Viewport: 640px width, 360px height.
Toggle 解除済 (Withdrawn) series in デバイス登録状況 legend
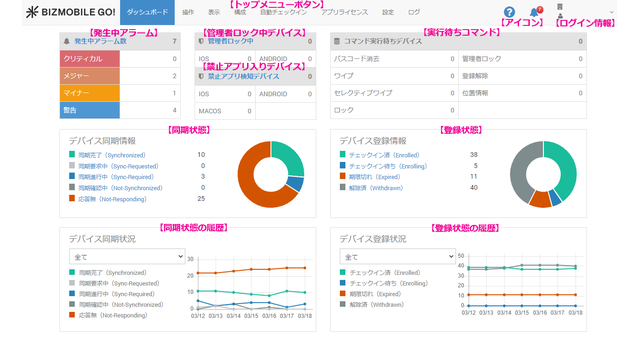pos(371,304)
